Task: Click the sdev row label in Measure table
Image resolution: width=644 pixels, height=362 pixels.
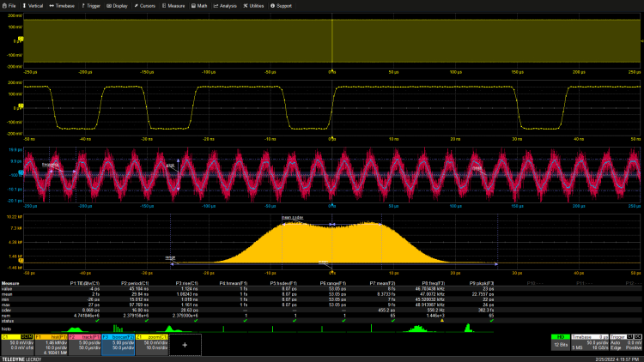Action: [x=6, y=311]
